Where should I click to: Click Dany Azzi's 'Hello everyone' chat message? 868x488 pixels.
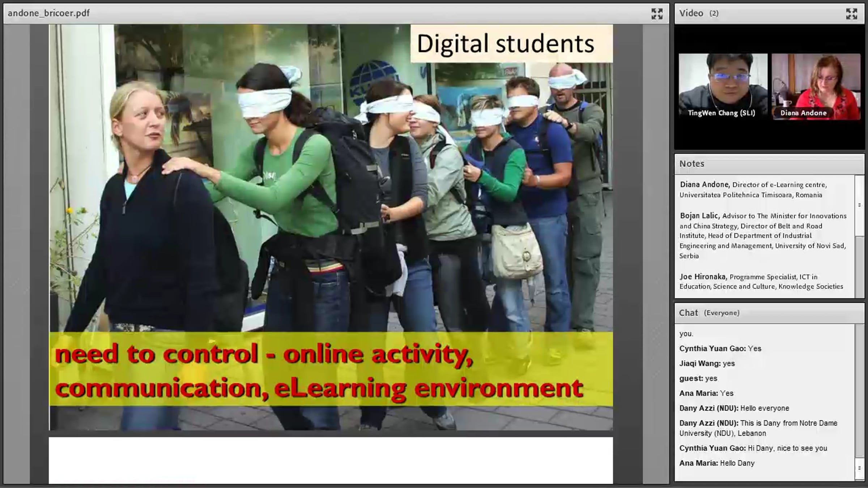tap(764, 408)
